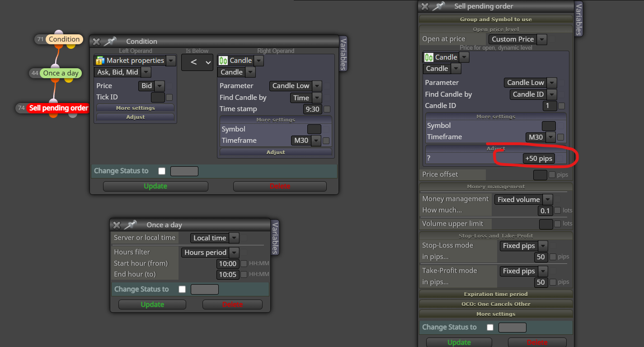The height and width of the screenshot is (347, 644).
Task: Toggle Change Status to checkbox in Condition
Action: click(x=162, y=171)
